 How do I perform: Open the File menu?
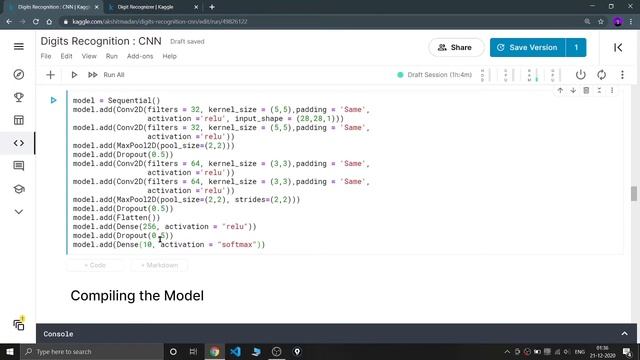46,56
